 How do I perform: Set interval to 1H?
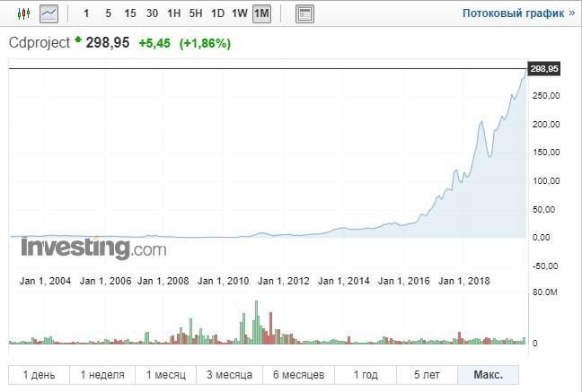coord(173,13)
